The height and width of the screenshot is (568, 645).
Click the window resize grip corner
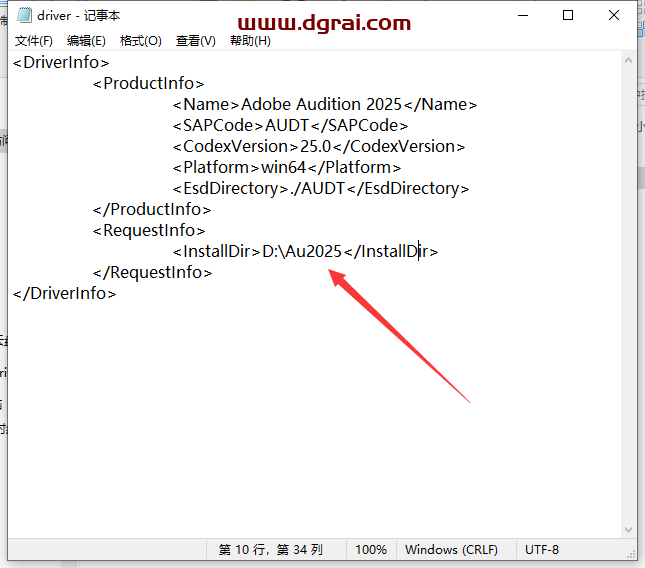point(631,554)
